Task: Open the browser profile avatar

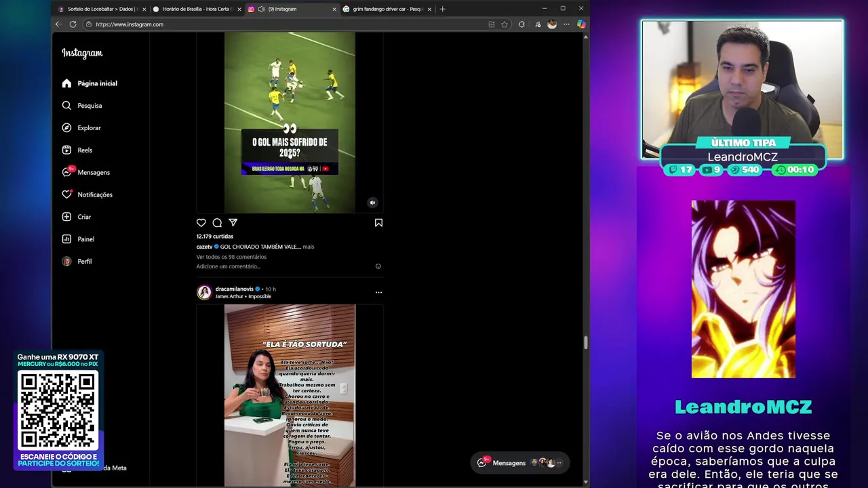Action: 551,24
